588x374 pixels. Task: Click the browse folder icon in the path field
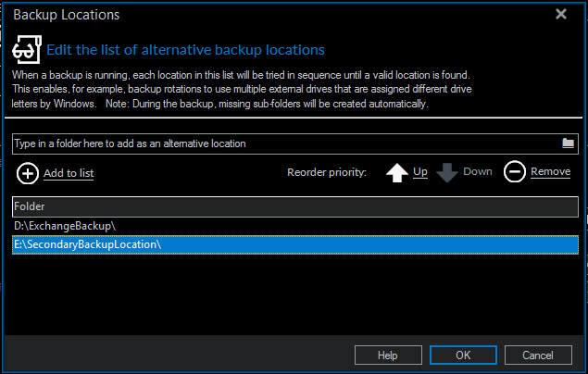pos(569,143)
